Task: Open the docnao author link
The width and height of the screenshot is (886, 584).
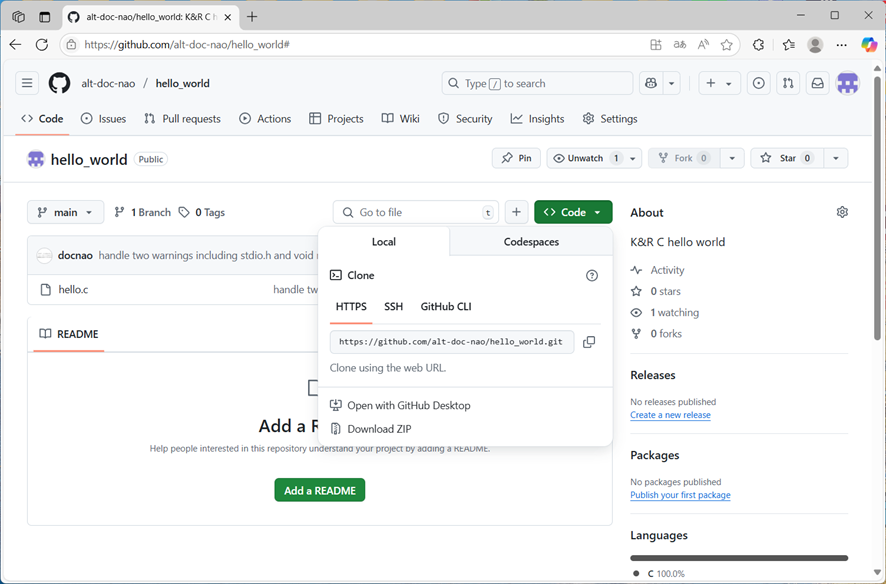Action: click(75, 256)
